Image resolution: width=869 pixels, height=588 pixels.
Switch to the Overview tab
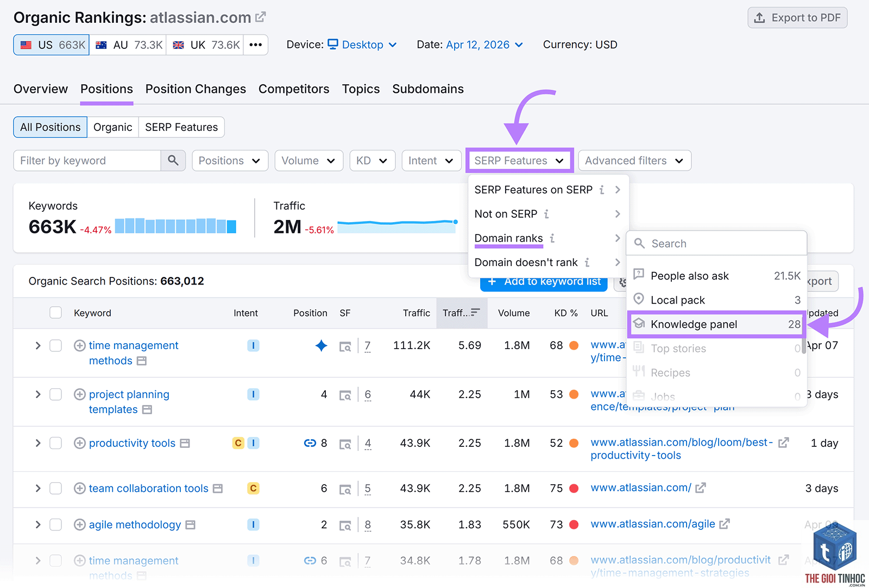click(x=41, y=89)
